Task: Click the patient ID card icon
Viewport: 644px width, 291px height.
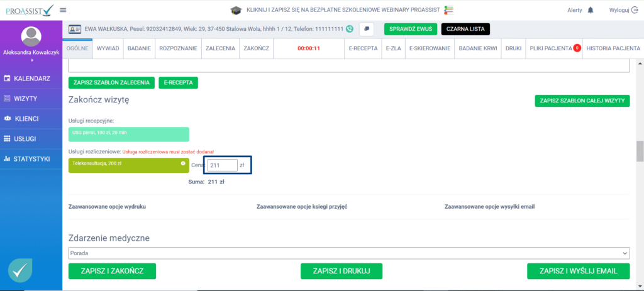Action: (74, 29)
